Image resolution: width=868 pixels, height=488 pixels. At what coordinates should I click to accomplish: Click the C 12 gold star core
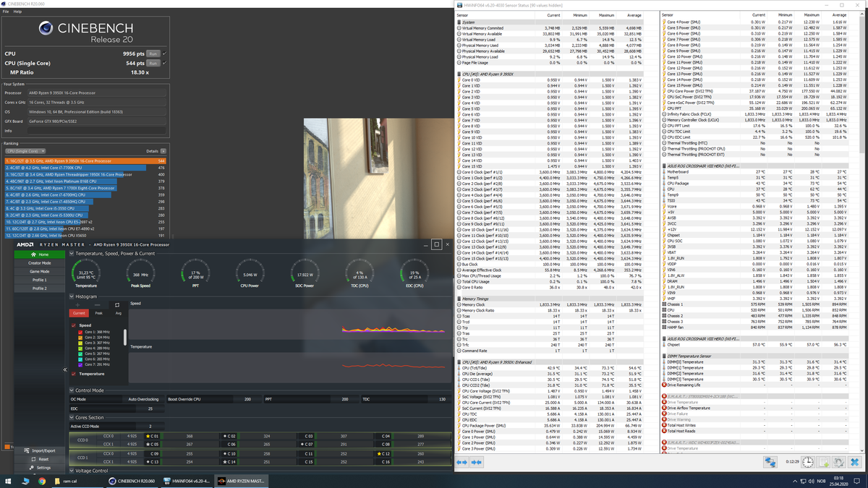click(380, 453)
